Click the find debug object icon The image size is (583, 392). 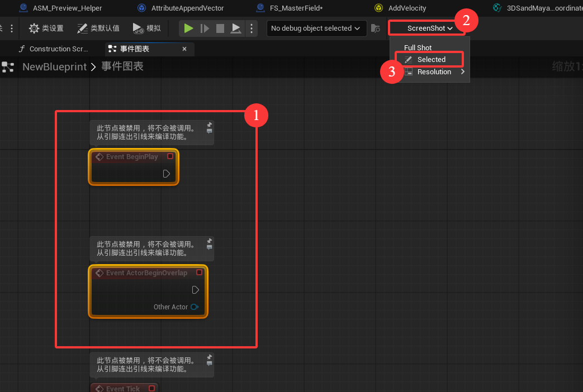(376, 28)
